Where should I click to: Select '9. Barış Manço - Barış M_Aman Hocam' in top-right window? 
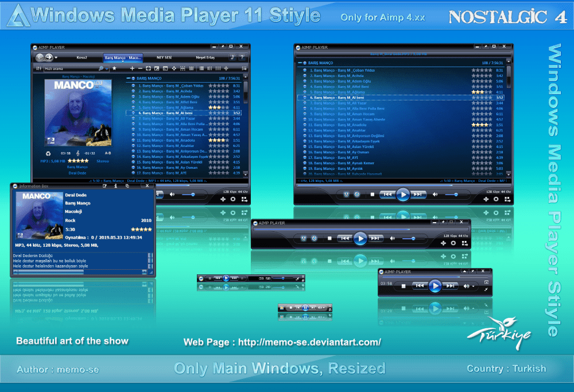pyautogui.click(x=401, y=114)
